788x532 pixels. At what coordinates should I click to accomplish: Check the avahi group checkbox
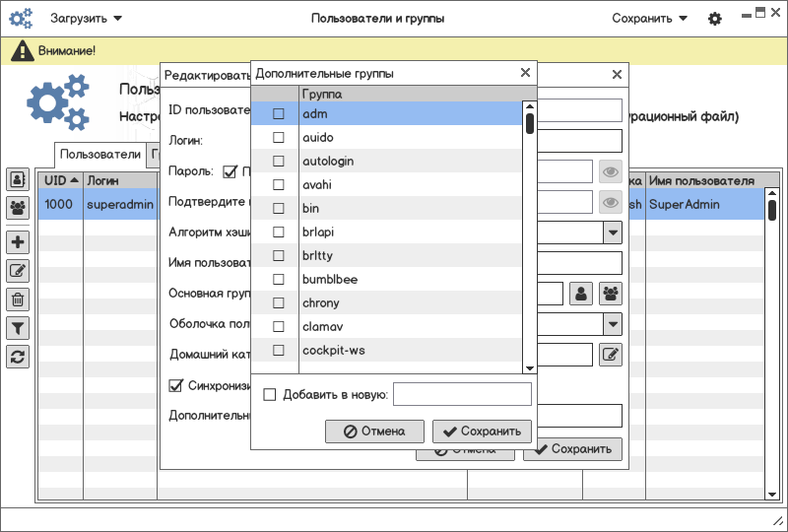[279, 184]
